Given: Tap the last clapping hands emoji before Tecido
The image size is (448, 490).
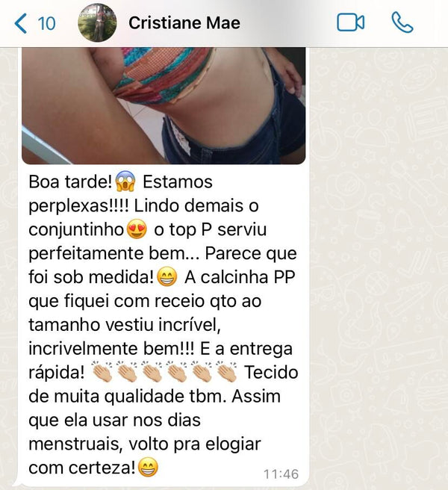Looking at the screenshot, I should [226, 371].
